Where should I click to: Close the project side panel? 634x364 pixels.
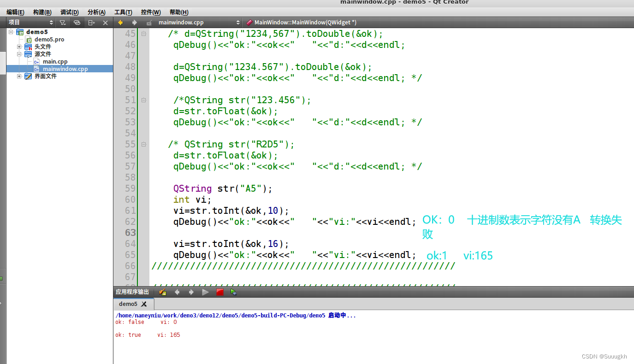(x=105, y=23)
